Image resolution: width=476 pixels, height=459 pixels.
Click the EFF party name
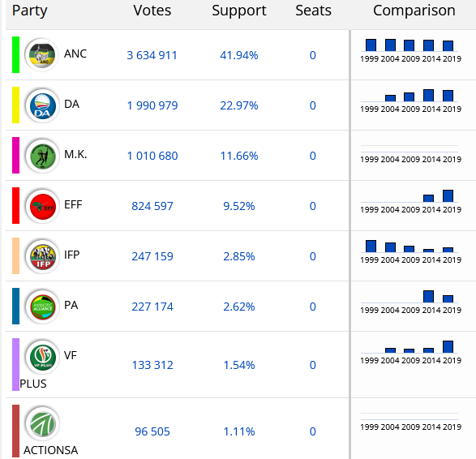[73, 204]
